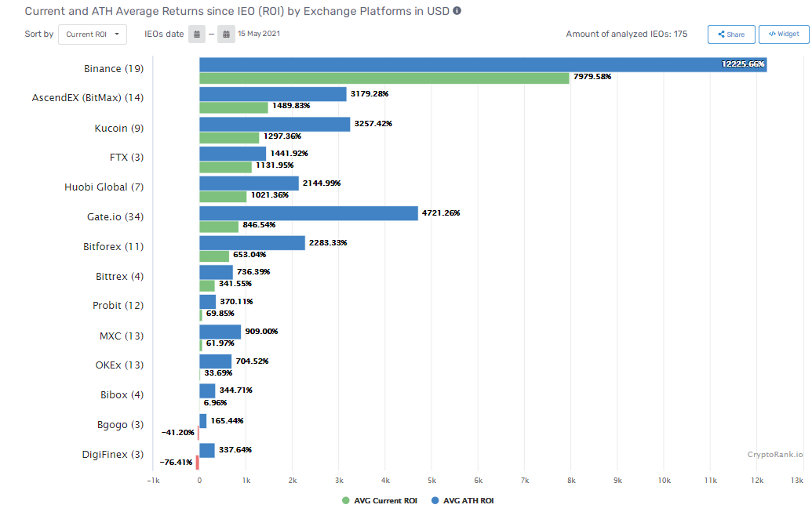Click the Bittrex (4) label
This screenshot has width=812, height=512.
119,277
